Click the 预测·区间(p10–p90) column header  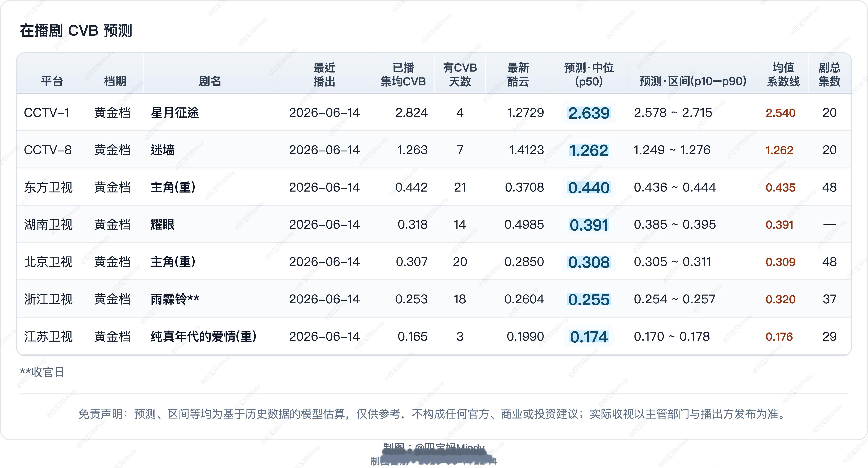tap(693, 81)
